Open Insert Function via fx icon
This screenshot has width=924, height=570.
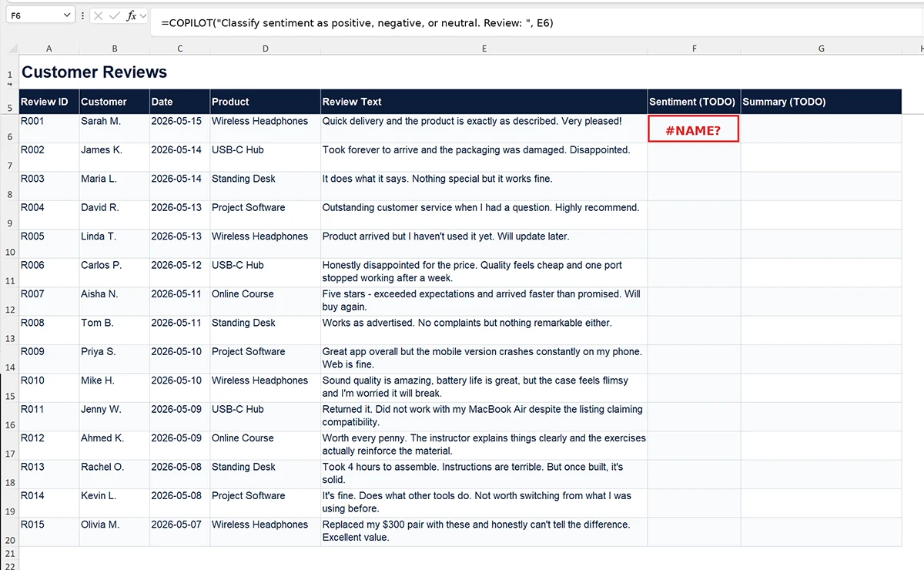pos(132,15)
